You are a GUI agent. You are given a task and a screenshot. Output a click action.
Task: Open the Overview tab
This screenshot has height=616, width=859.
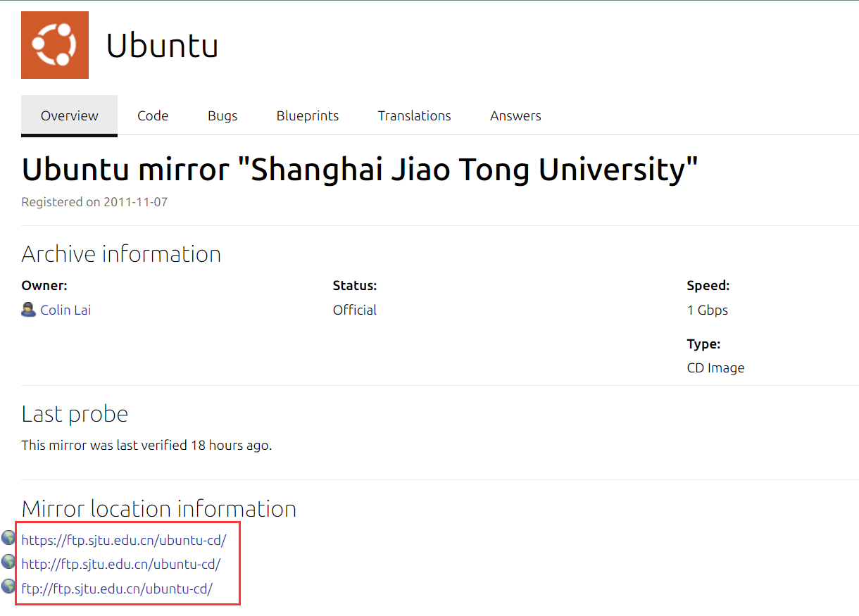[x=70, y=115]
